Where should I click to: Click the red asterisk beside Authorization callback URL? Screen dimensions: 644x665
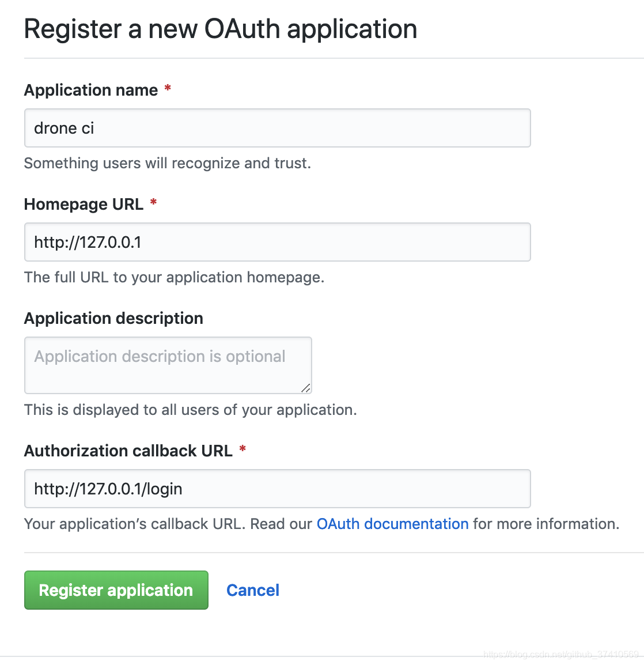point(243,449)
